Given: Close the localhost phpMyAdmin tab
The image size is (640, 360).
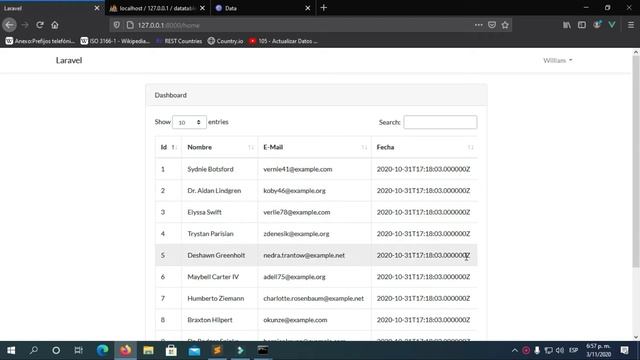Looking at the screenshot, I should pos(202,8).
